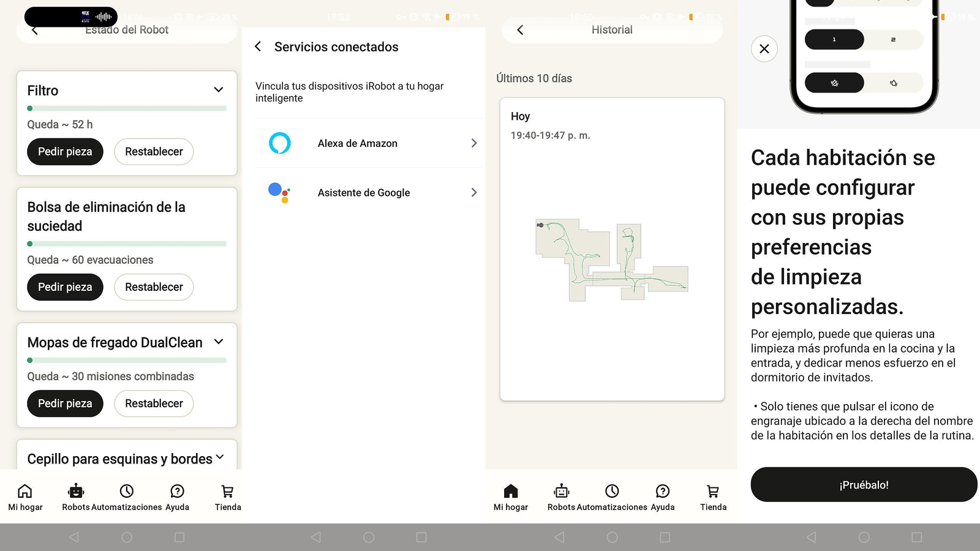
Task: Reset the Filtro counter with Restablecer
Action: [x=154, y=152]
